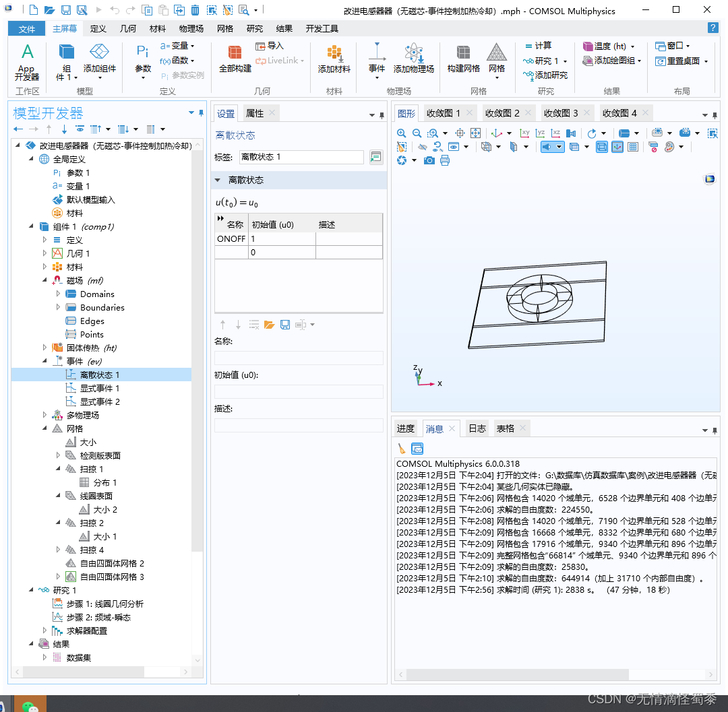Switch to the xz view
Screen dimensions: 728x712
[x=555, y=133]
